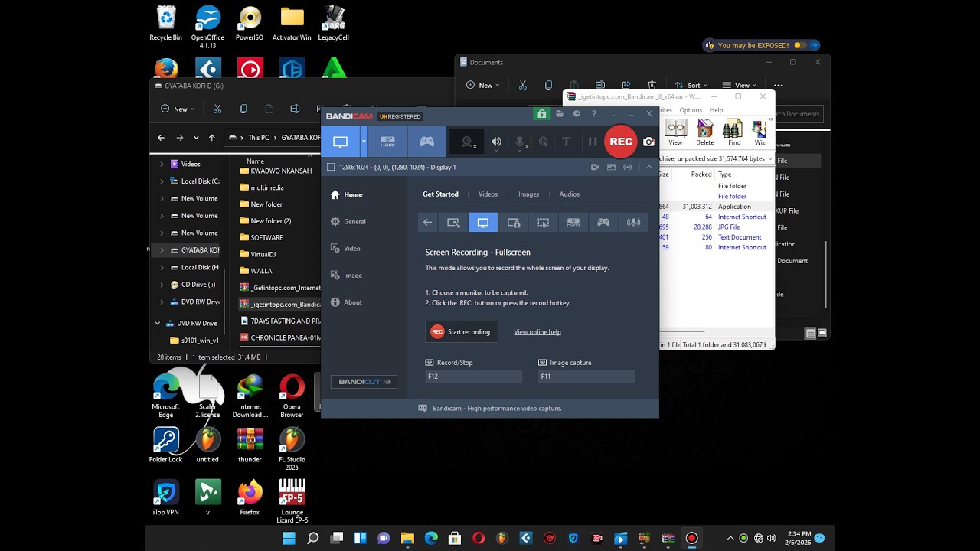Choose game recording mode in the mode row
980x551 pixels.
point(603,223)
